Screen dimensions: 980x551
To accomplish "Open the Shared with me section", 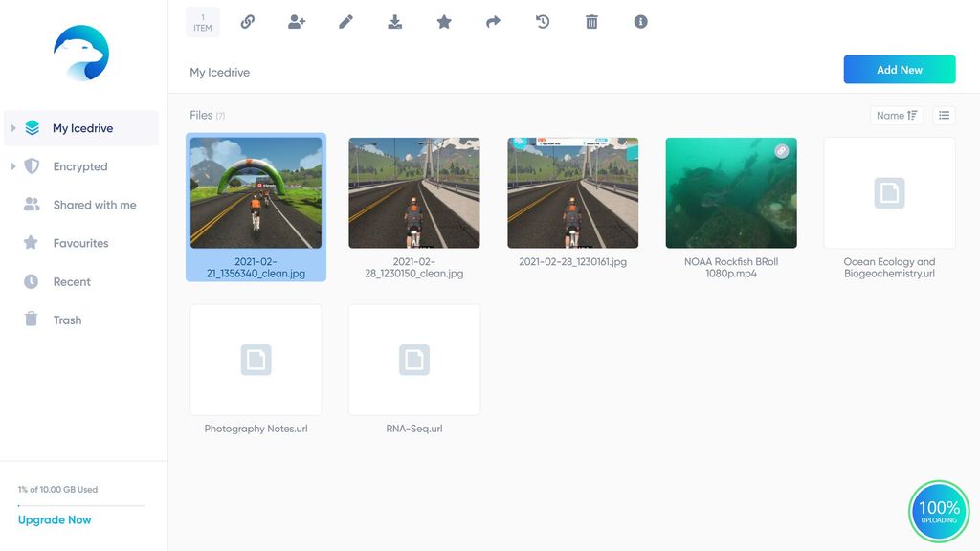I will [94, 204].
